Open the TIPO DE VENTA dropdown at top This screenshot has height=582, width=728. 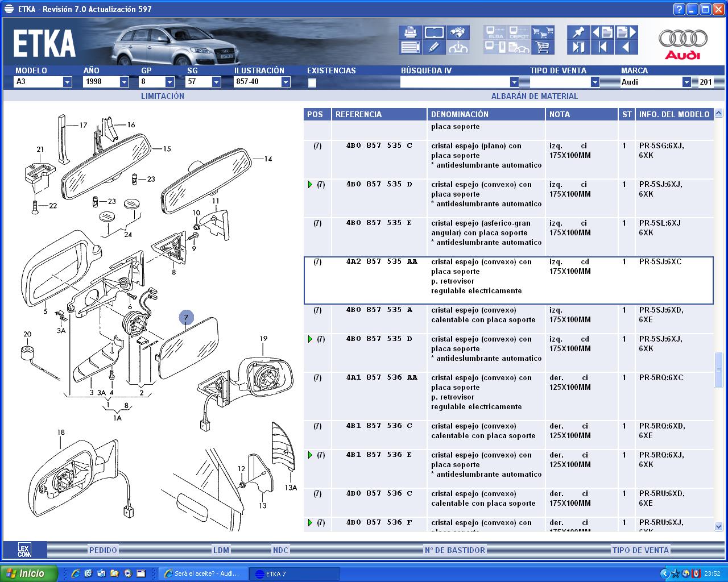[595, 82]
